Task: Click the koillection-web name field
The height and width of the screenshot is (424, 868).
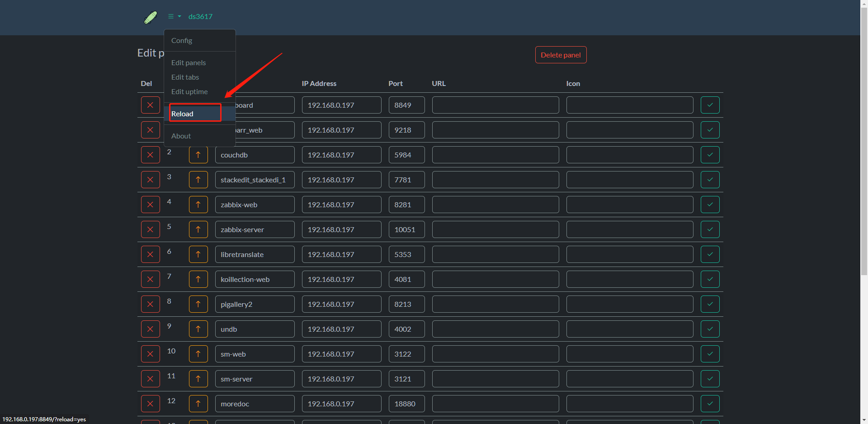Action: coord(255,279)
